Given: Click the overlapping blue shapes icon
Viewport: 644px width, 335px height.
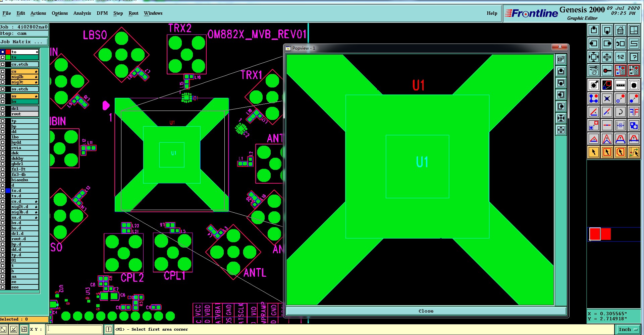Looking at the screenshot, I should pos(634,125).
